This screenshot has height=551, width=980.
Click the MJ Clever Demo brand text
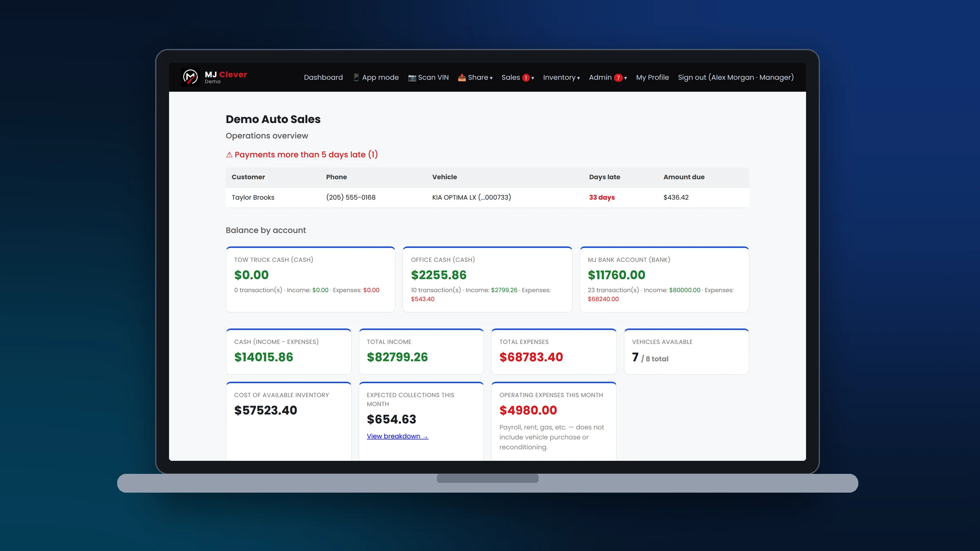pos(226,77)
